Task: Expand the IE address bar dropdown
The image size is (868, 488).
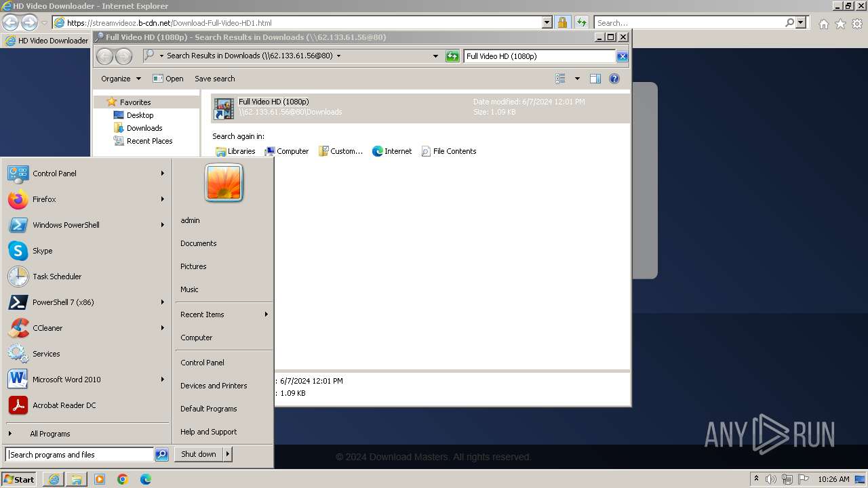Action: point(547,22)
